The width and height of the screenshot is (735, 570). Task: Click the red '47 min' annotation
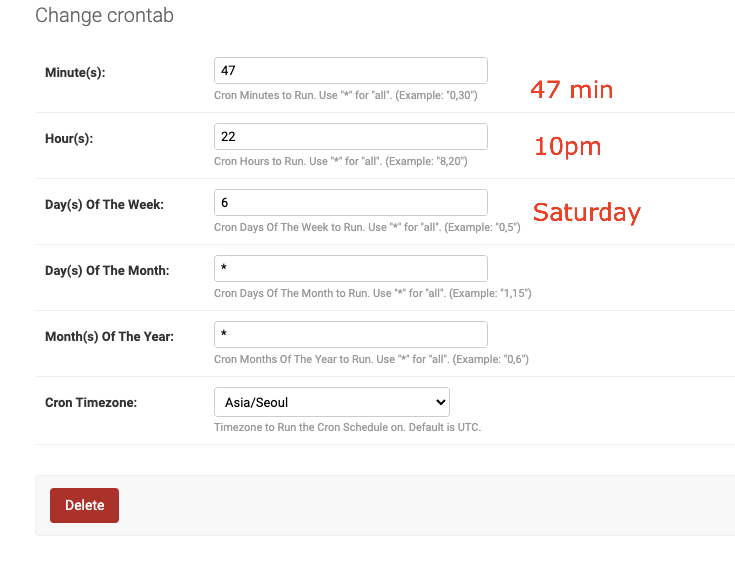pyautogui.click(x=571, y=90)
